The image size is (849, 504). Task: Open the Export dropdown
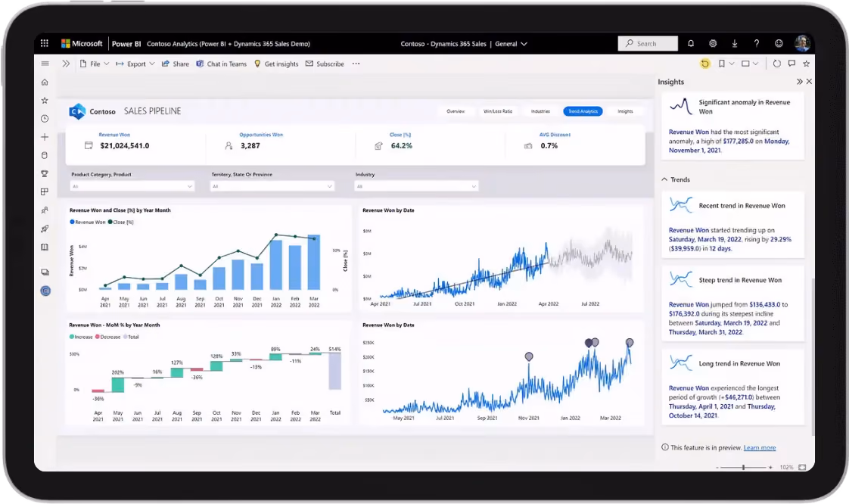(135, 64)
